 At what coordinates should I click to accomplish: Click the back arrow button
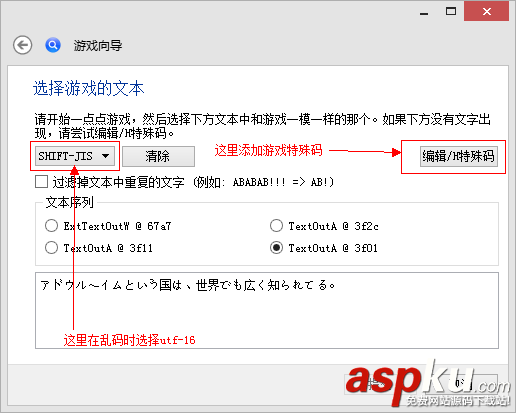[x=23, y=45]
